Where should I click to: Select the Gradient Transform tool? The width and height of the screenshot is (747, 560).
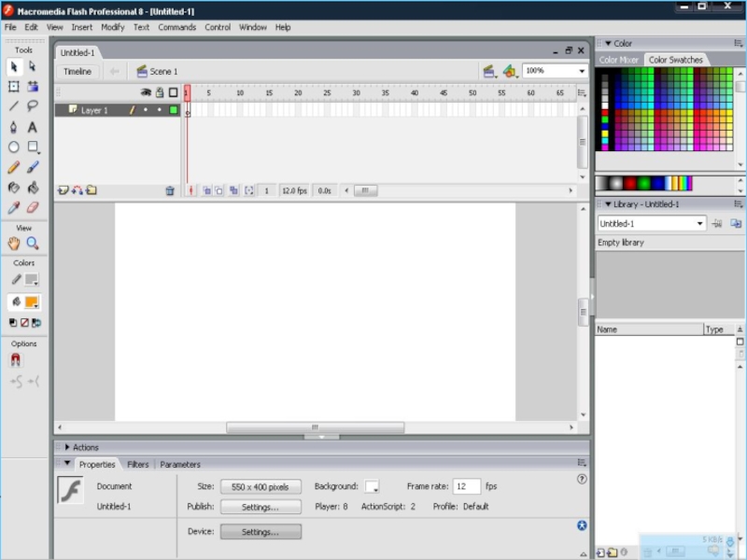[x=33, y=87]
